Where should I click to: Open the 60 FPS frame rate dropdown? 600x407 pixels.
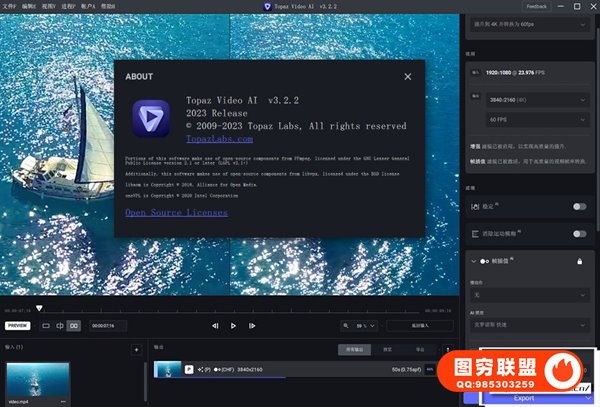[537, 119]
